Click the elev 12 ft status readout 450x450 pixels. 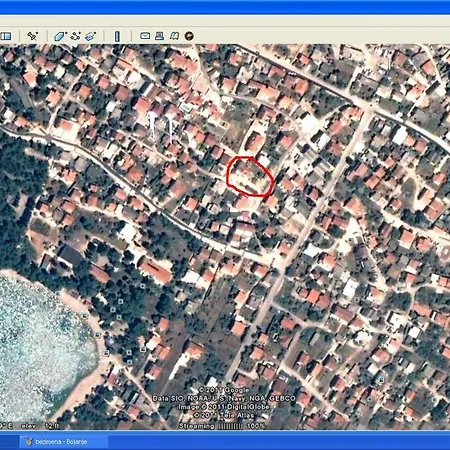40,426
